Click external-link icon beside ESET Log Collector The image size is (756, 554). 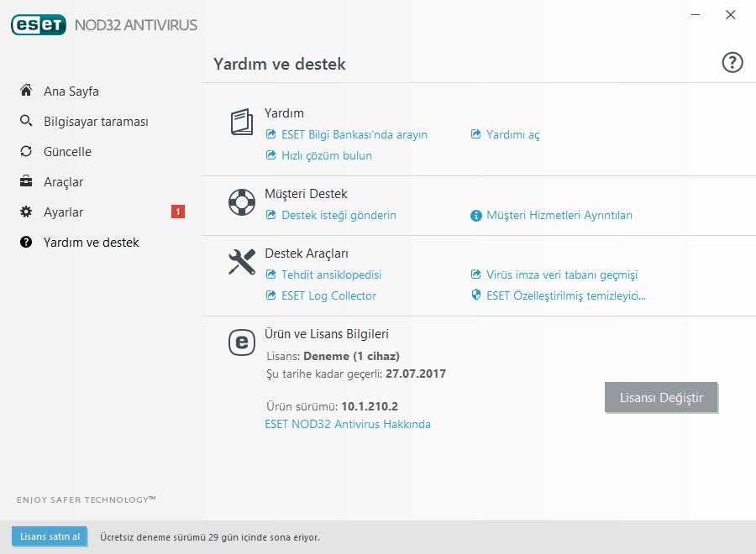tap(271, 295)
